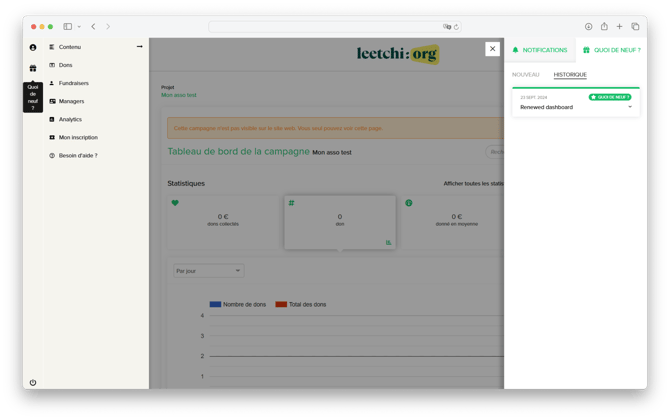
Task: Select the Historique sub-tab
Action: (x=570, y=74)
